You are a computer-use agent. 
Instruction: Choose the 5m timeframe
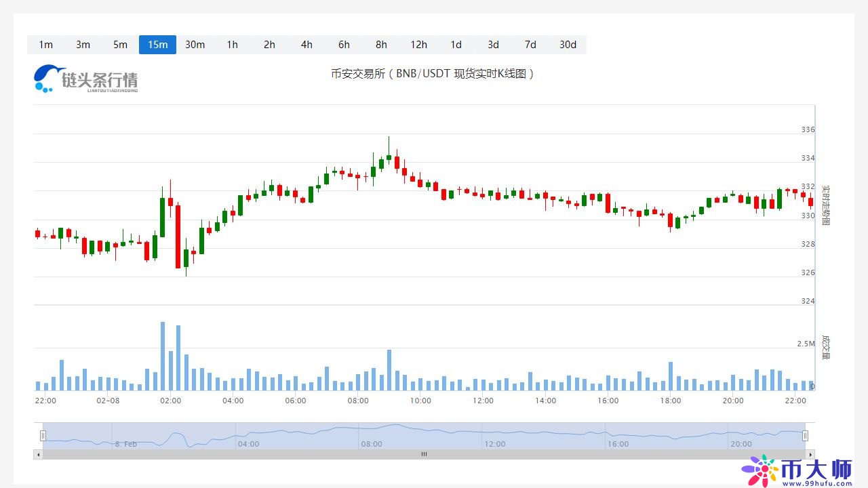point(120,45)
